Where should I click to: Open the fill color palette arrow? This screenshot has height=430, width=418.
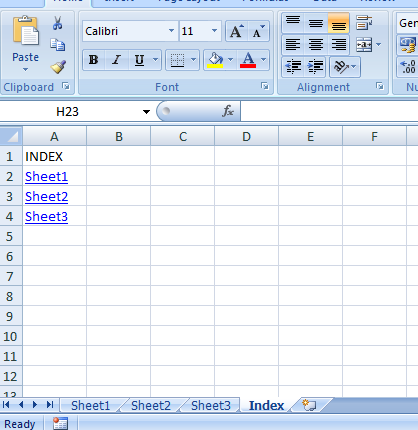[230, 60]
